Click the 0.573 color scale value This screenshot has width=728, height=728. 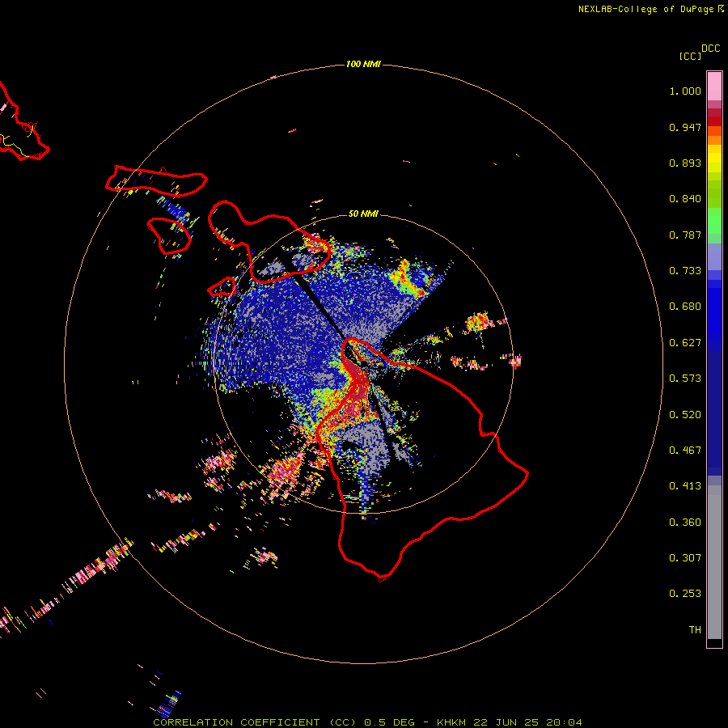point(685,379)
